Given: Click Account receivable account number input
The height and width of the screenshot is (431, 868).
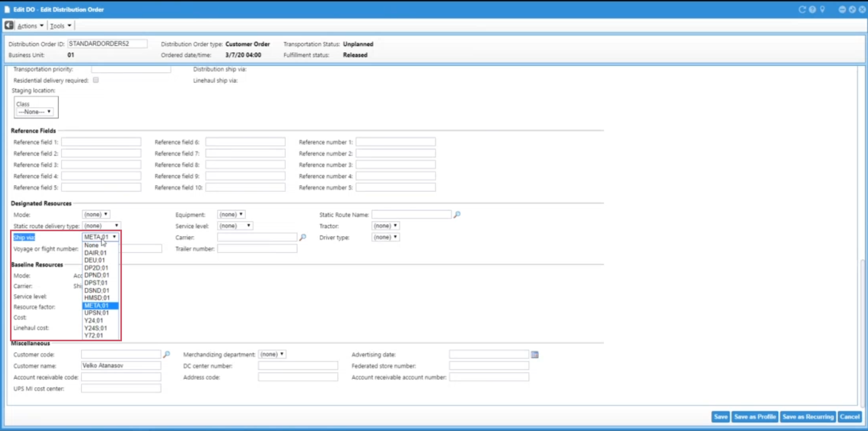Looking at the screenshot, I should pos(489,377).
